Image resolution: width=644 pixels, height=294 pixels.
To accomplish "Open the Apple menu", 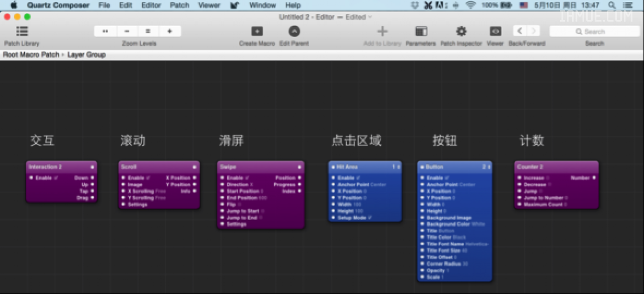I will coord(14,5).
